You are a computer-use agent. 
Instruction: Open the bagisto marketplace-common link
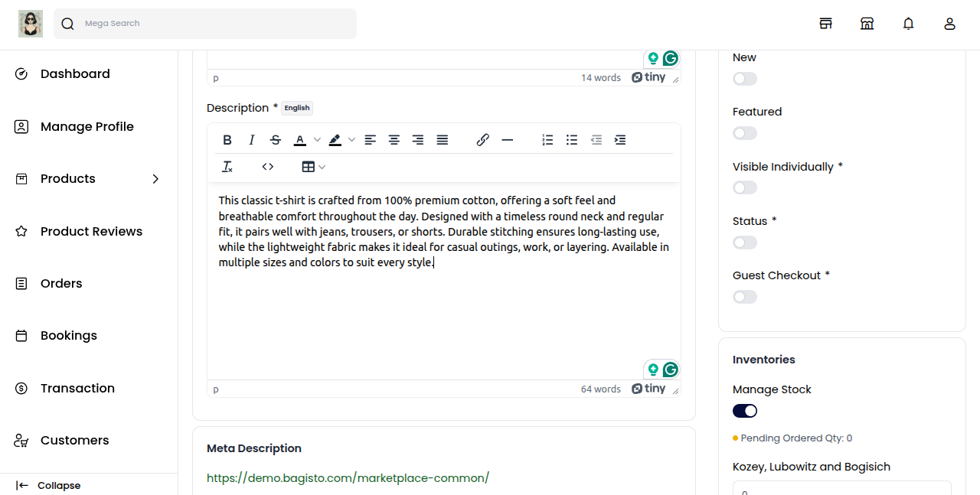tap(348, 478)
